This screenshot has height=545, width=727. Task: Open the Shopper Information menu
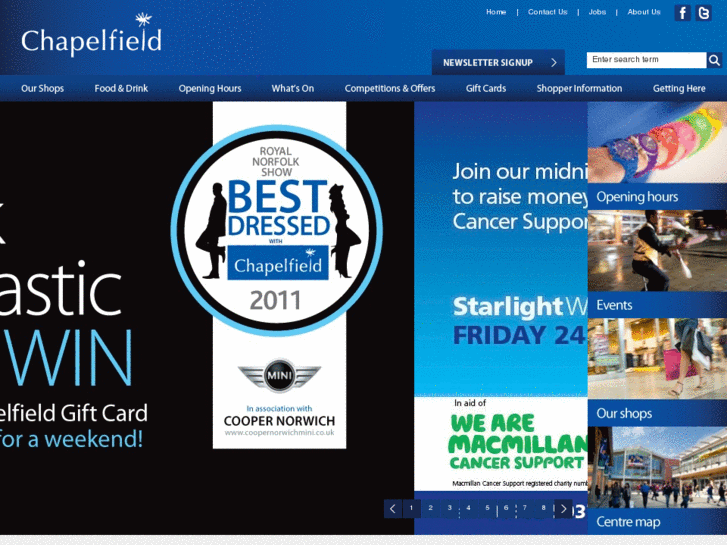click(x=579, y=89)
